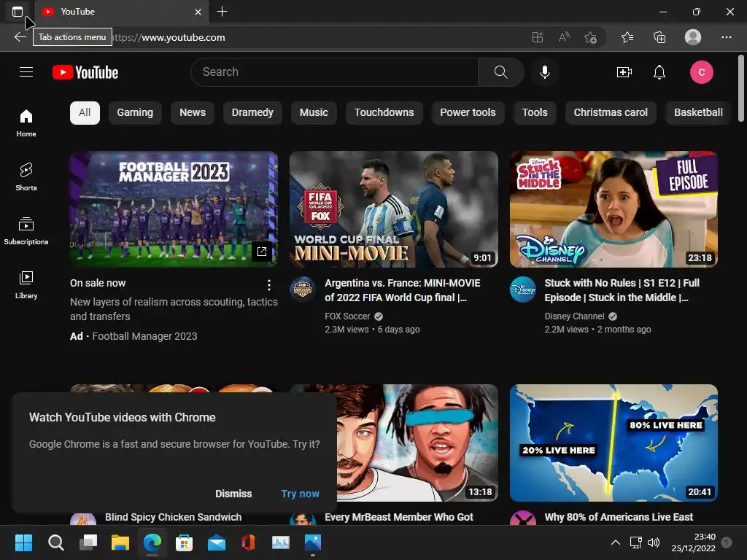Open the browser apps grid icon
This screenshot has height=560, width=747.
coord(538,37)
